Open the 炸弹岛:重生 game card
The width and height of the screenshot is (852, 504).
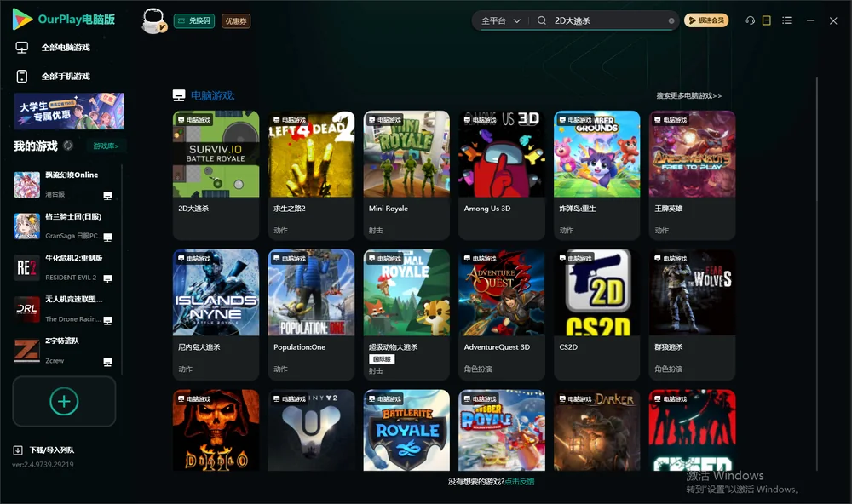coord(597,175)
